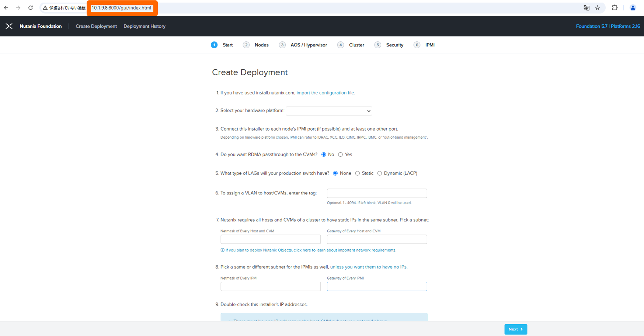Go to step 6 IPMI

pyautogui.click(x=424, y=45)
